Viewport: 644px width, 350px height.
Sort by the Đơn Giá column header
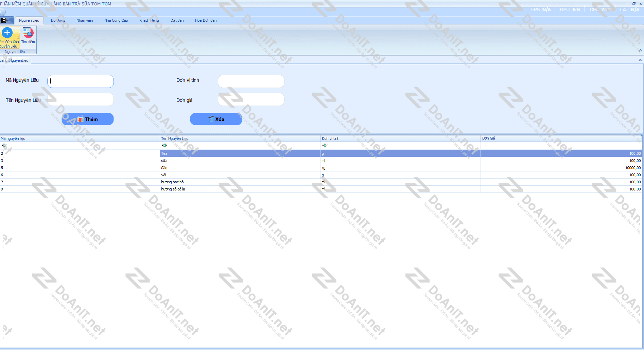(x=561, y=139)
